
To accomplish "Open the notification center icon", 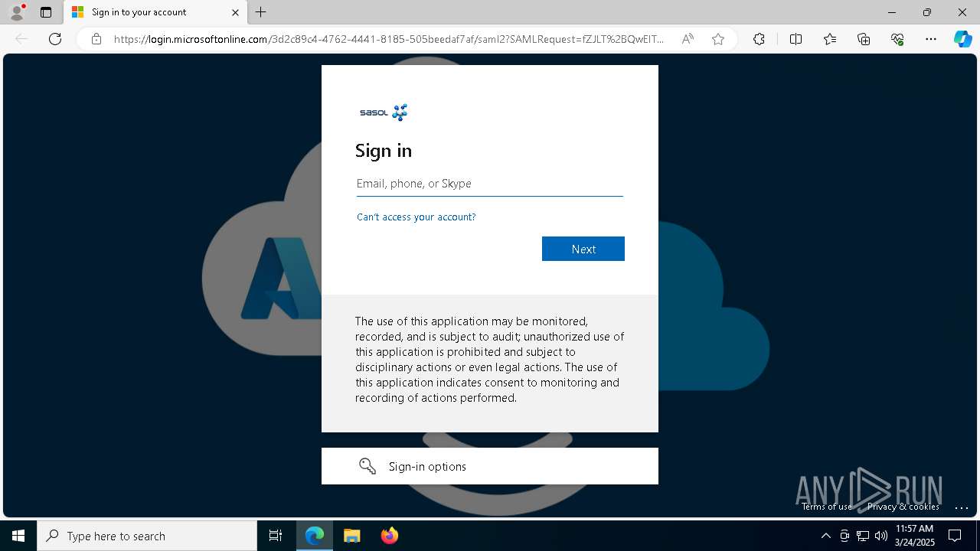I will [955, 536].
